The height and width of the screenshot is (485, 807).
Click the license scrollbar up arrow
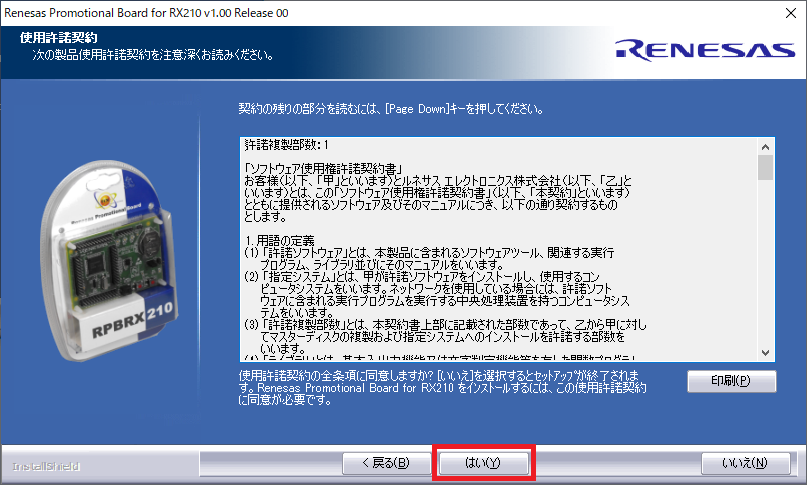click(x=765, y=147)
